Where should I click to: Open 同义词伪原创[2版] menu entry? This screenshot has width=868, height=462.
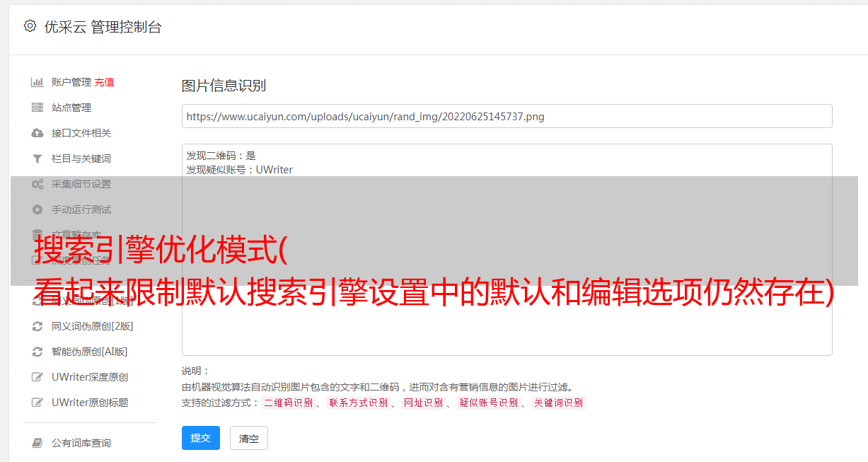point(93,326)
